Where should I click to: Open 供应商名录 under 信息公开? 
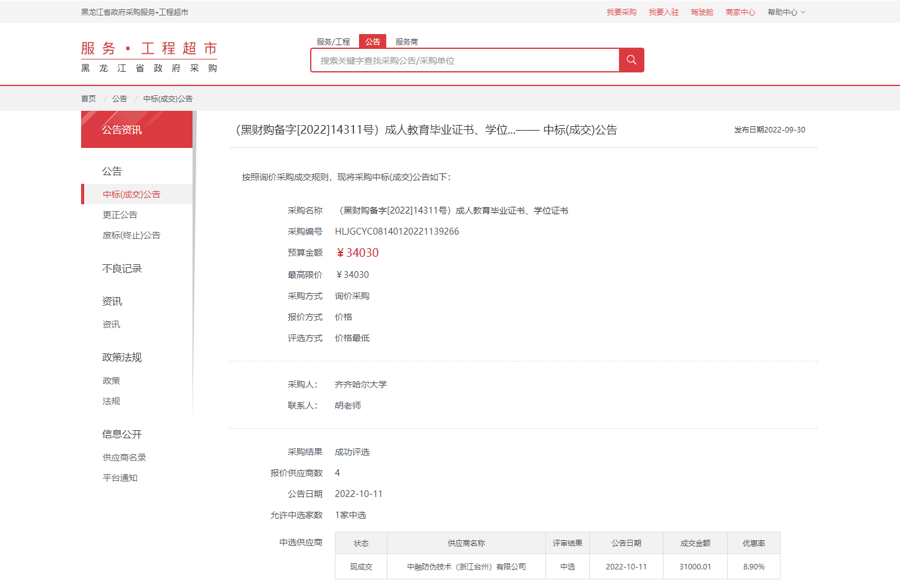(124, 457)
